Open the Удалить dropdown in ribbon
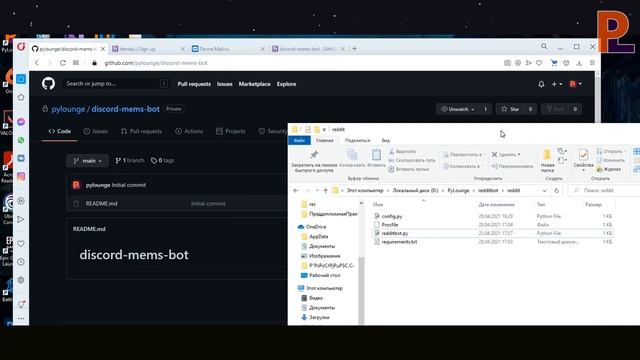 click(x=506, y=155)
